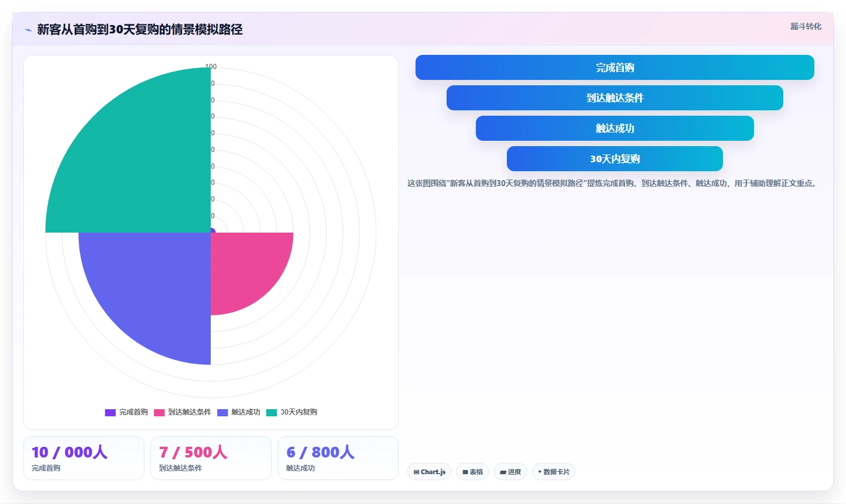The width and height of the screenshot is (846, 504).
Task: Click the 100 axis label on chart
Action: [211, 67]
